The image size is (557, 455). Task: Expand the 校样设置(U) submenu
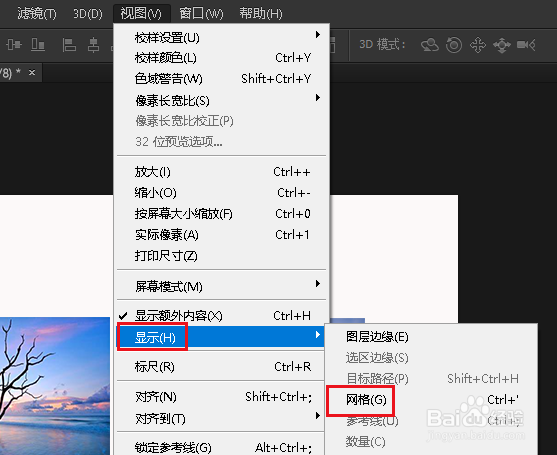pos(222,37)
